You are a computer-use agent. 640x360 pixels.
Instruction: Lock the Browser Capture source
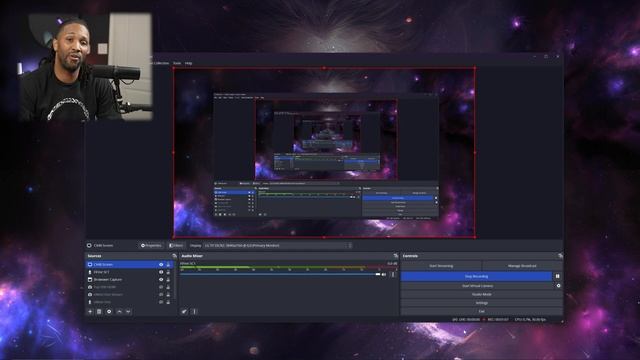coord(168,280)
